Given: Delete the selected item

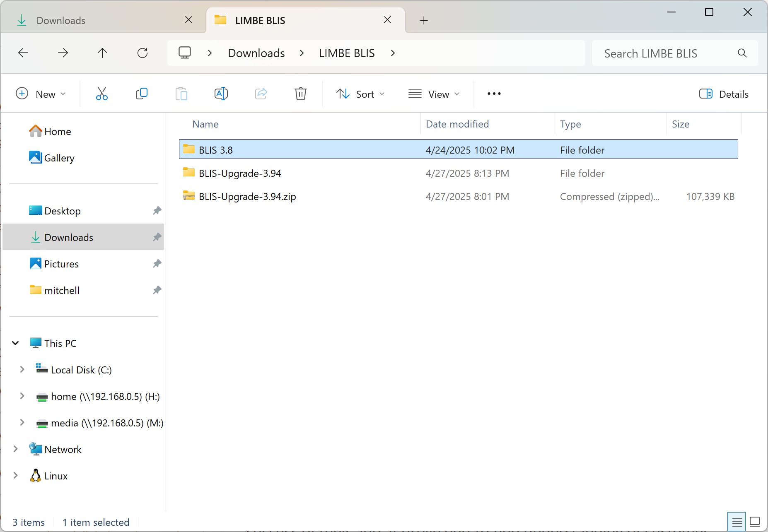Looking at the screenshot, I should coord(301,94).
